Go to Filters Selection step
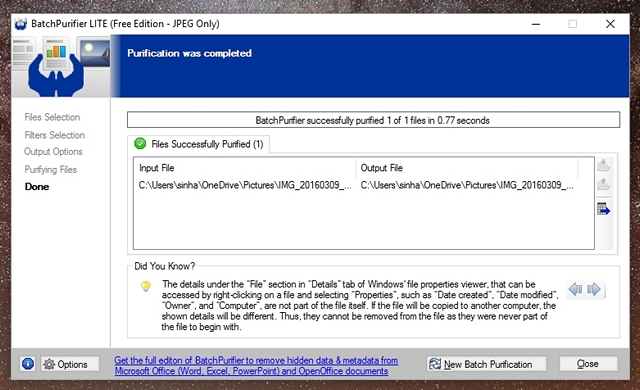This screenshot has height=390, width=640. pos(55,135)
